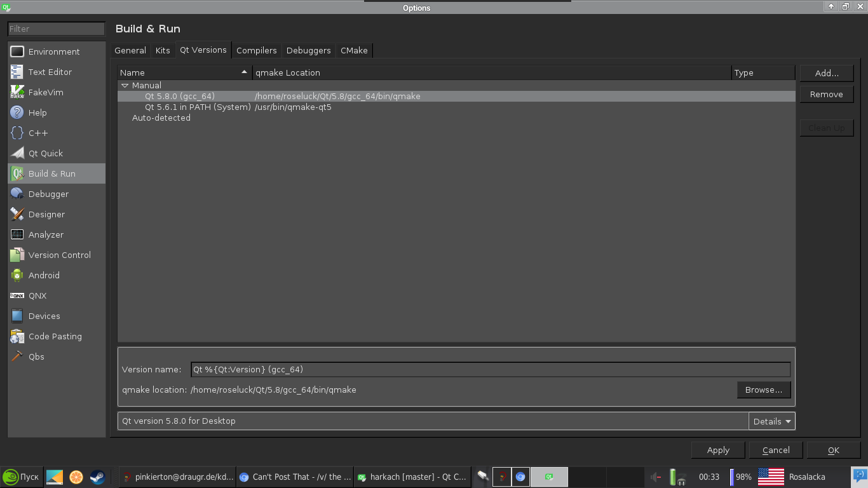The image size is (868, 488).
Task: Open harkach [master] Qt Creator taskbar window
Action: coord(411,477)
